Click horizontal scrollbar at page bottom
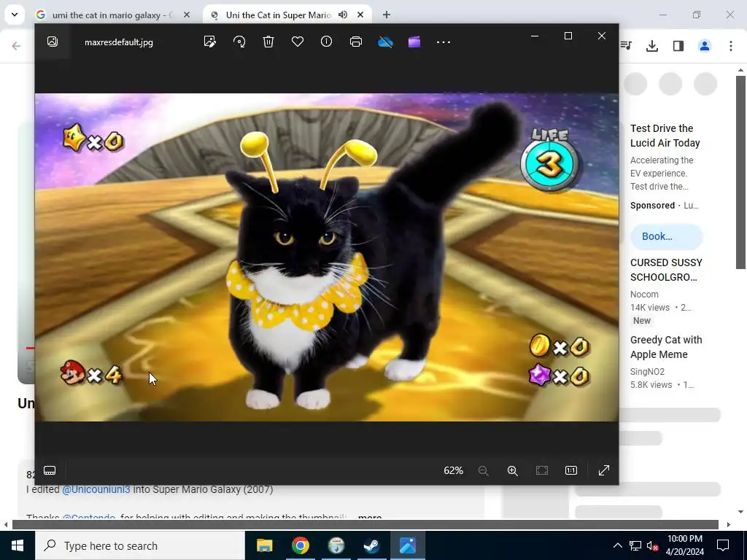 coord(365,525)
